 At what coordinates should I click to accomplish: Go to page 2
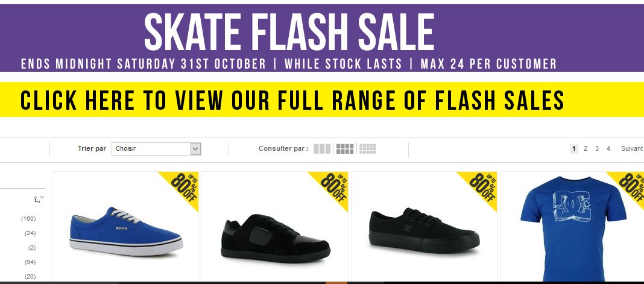pos(585,148)
